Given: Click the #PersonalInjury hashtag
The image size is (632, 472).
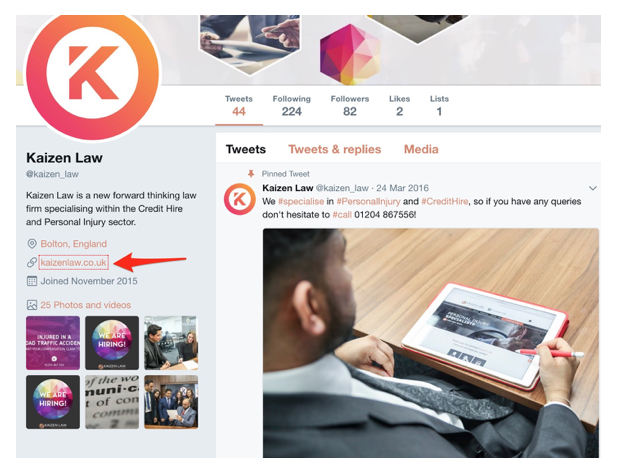Looking at the screenshot, I should pos(368,202).
